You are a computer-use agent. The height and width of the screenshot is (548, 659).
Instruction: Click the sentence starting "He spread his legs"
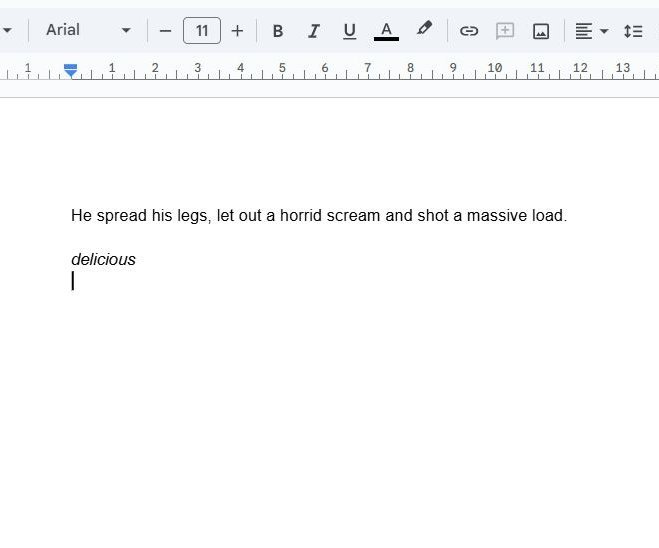pyautogui.click(x=319, y=216)
